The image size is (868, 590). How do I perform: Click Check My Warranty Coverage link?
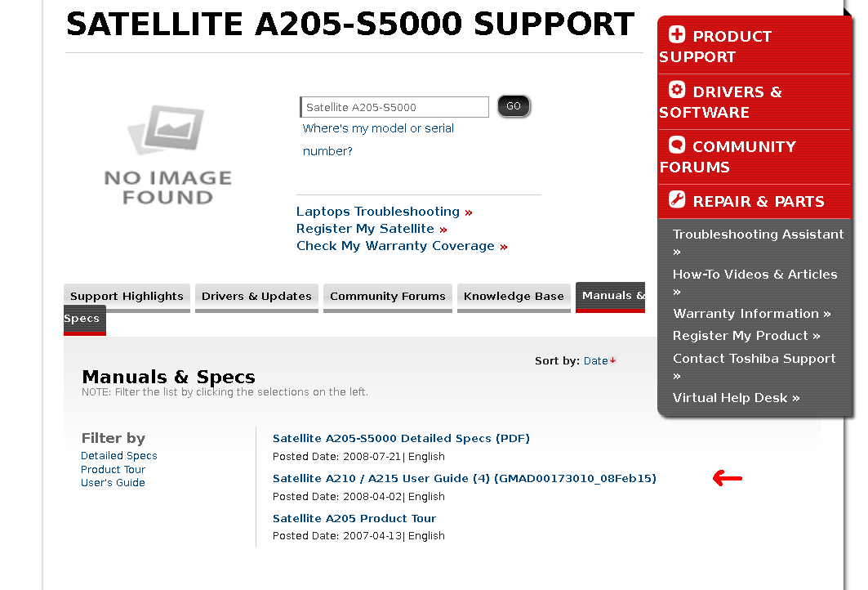tap(395, 246)
